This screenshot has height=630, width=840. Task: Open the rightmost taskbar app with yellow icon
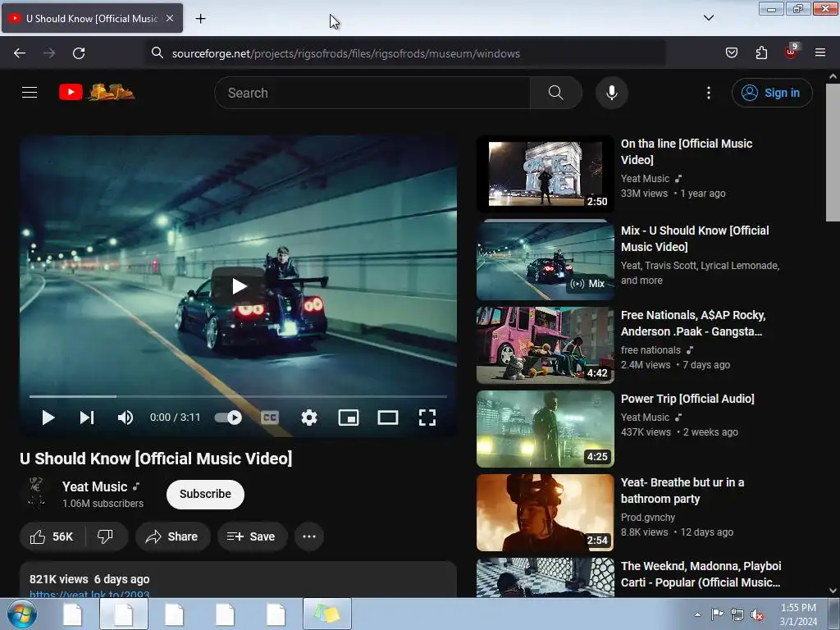click(x=327, y=614)
